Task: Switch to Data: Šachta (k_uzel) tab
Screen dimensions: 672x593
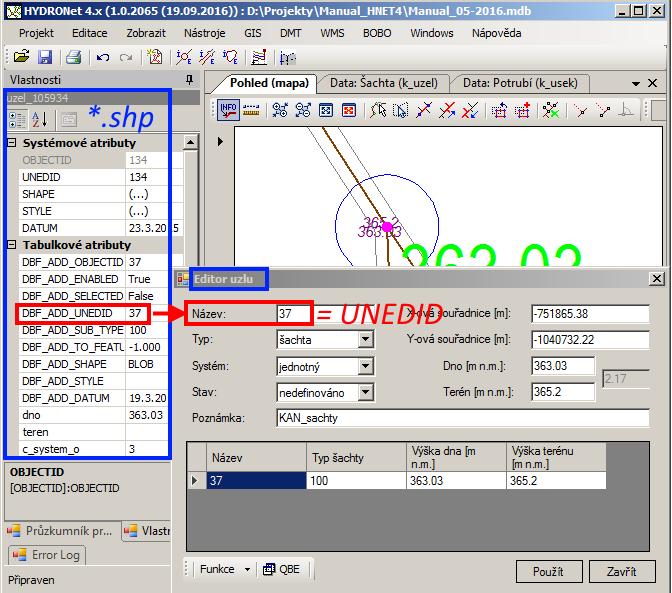Action: [x=384, y=83]
